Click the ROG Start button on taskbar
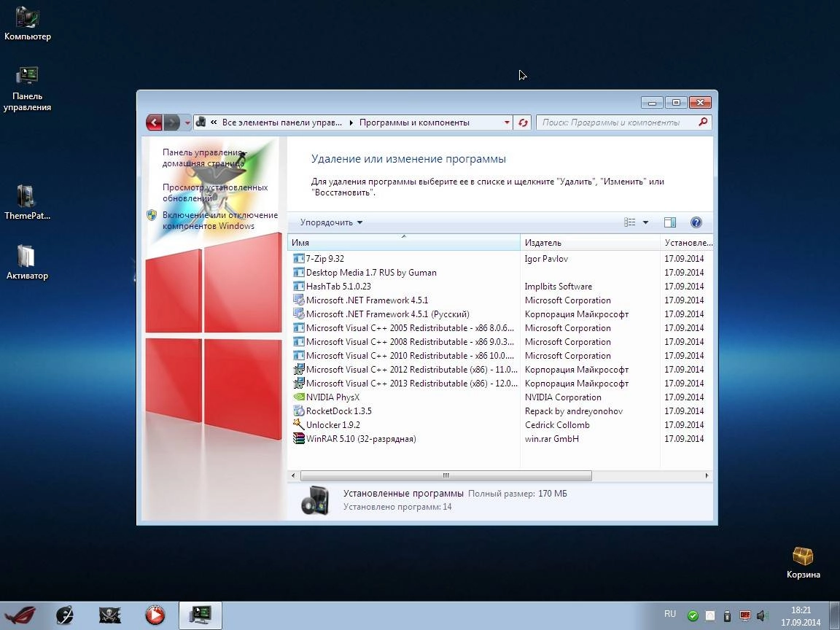840x630 pixels. pyautogui.click(x=20, y=615)
